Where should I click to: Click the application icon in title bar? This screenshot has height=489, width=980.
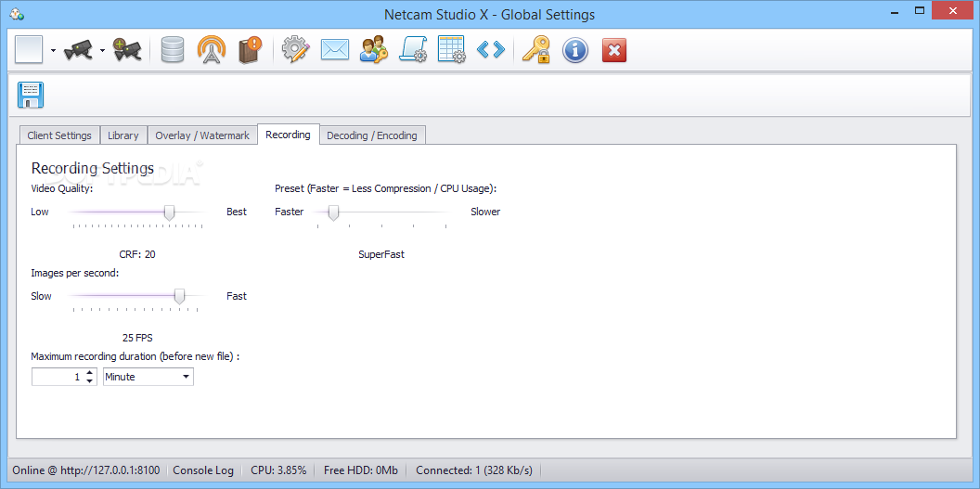tap(17, 13)
